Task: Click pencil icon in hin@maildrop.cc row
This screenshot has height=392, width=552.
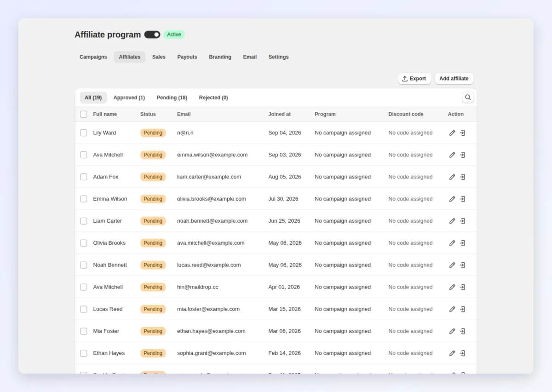Action: pos(452,287)
